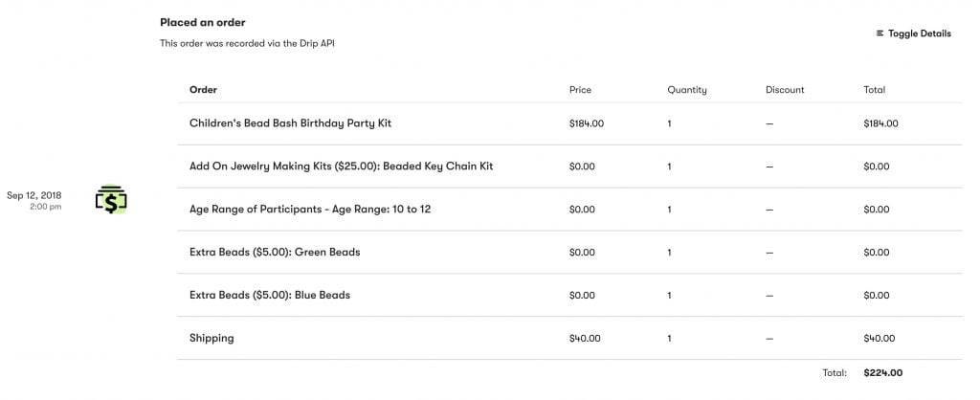Click the Quantity column header

[x=687, y=90]
